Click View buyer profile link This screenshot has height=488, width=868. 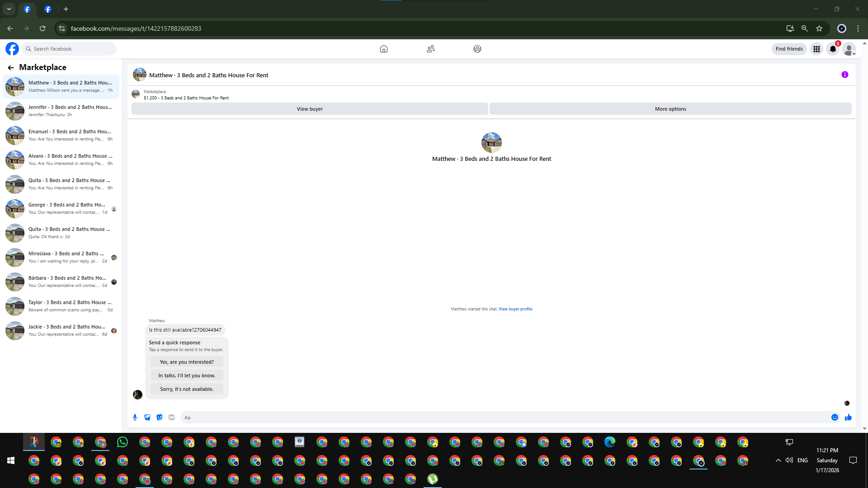tap(515, 309)
